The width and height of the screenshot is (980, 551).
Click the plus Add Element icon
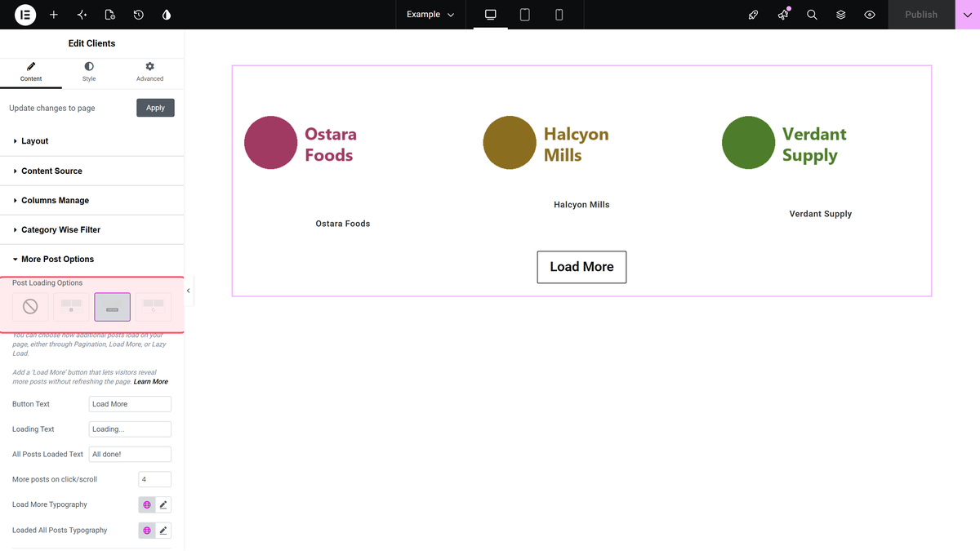tap(54, 15)
